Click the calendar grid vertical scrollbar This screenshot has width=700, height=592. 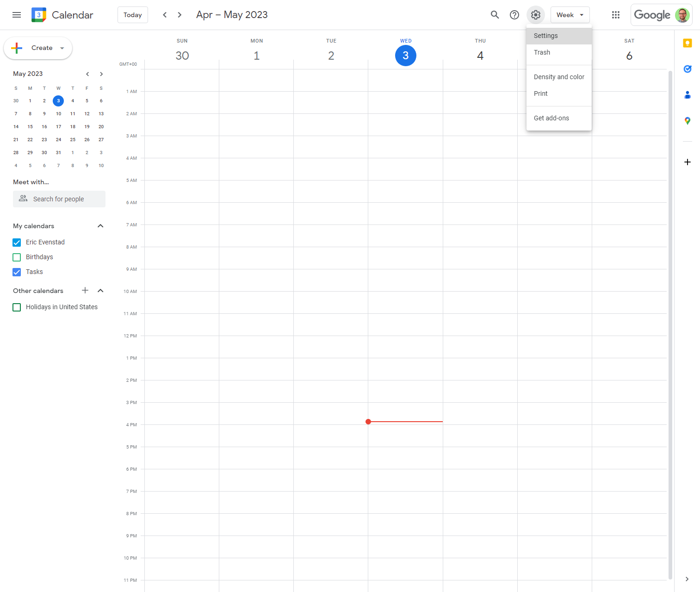(670, 324)
